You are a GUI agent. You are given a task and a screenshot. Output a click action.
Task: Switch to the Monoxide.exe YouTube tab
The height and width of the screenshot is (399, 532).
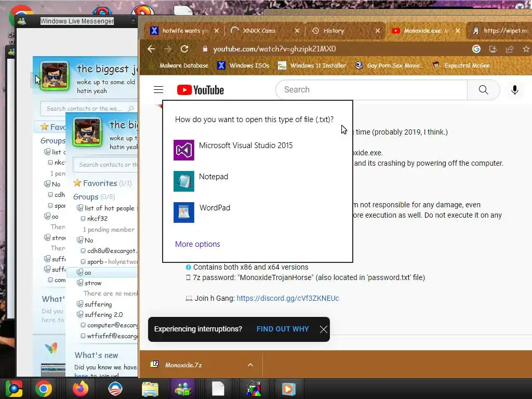click(x=426, y=31)
